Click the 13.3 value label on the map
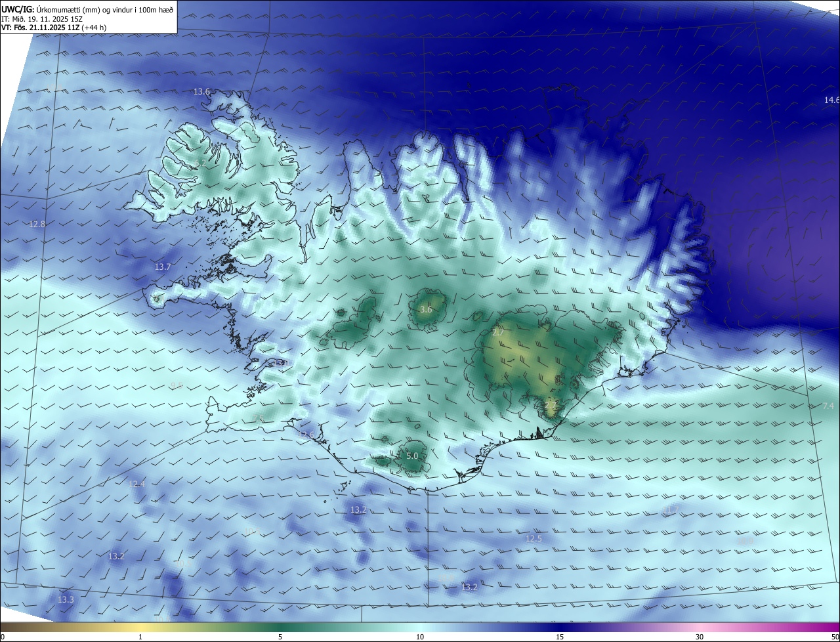Viewport: 840px width, 642px height. [66, 599]
